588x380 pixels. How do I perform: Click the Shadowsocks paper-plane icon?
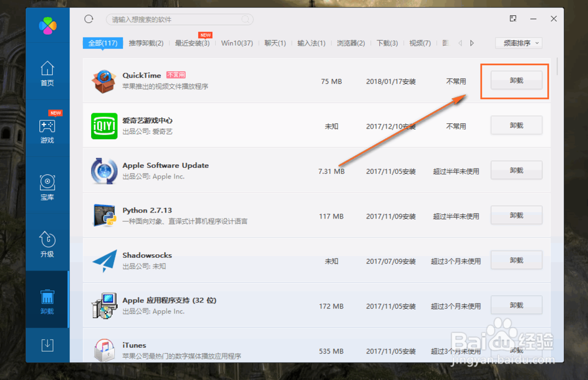104,260
